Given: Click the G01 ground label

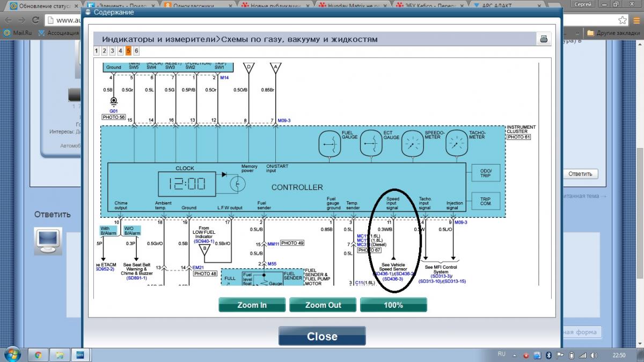Looking at the screenshot, I should click(113, 111).
